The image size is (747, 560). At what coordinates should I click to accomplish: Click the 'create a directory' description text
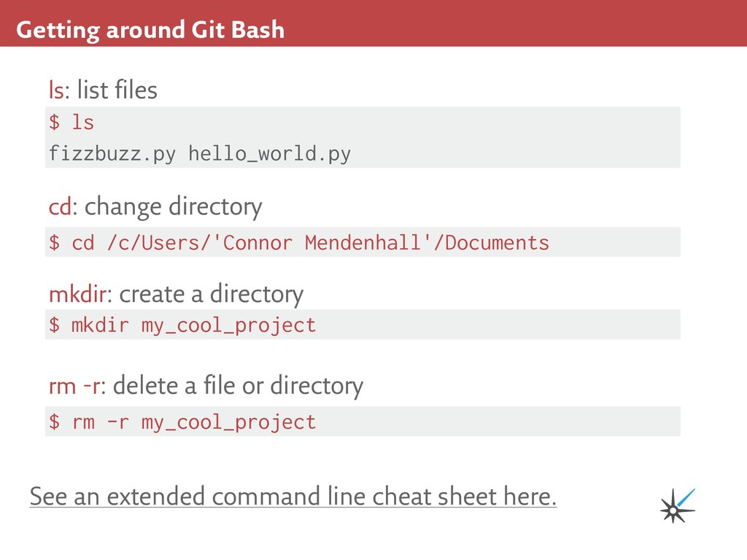(211, 295)
